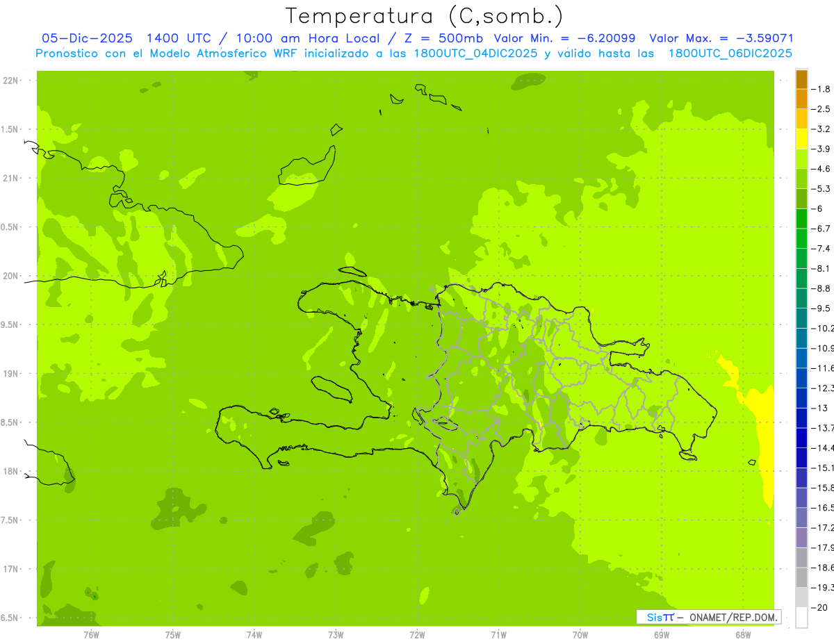Click legend green swatch between -6.7 and -7.4
The width and height of the screenshot is (834, 644).
pyautogui.click(x=801, y=239)
